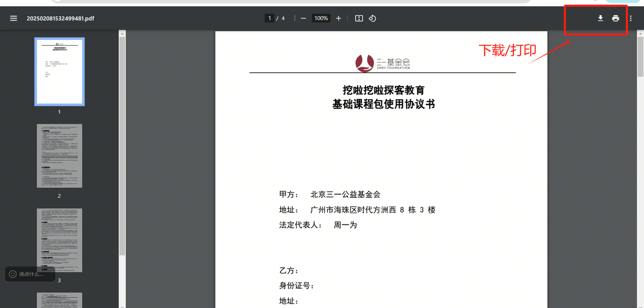Viewport: 644px width, 308px height.
Task: Open page 3 thumbnail
Action: tap(59, 241)
